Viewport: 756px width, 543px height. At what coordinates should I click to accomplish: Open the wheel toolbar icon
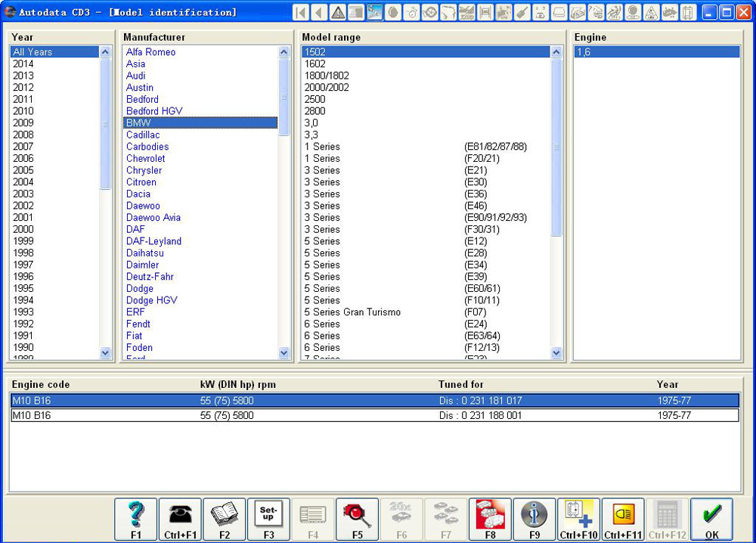point(430,12)
